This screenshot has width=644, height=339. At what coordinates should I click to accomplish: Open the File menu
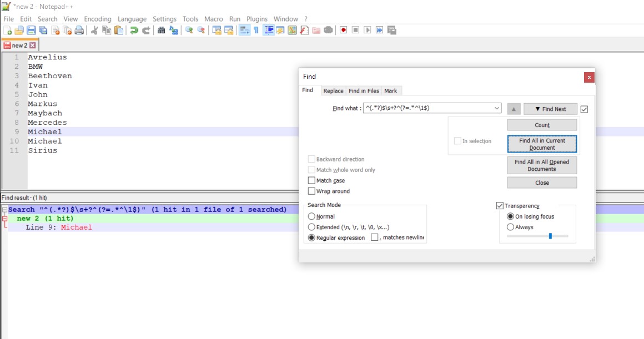[9, 19]
